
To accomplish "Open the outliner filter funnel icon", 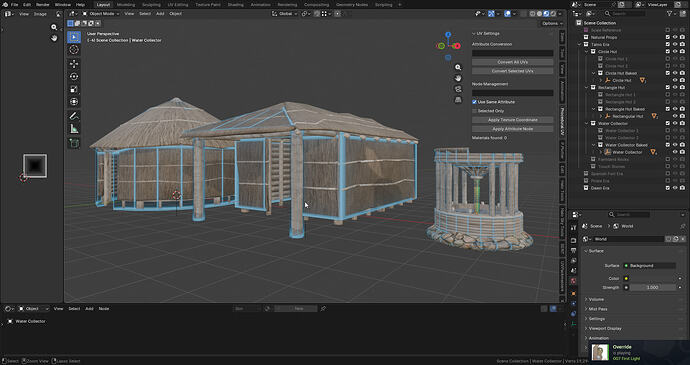I will pos(670,14).
